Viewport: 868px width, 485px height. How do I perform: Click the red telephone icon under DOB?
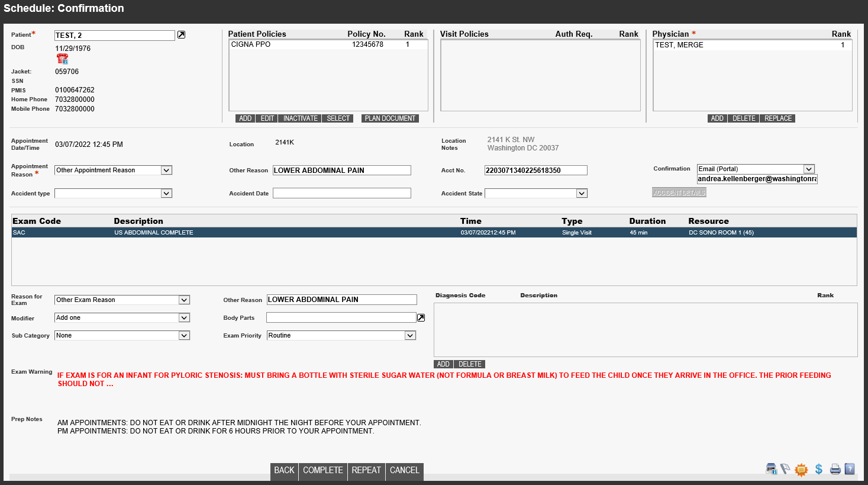point(62,59)
